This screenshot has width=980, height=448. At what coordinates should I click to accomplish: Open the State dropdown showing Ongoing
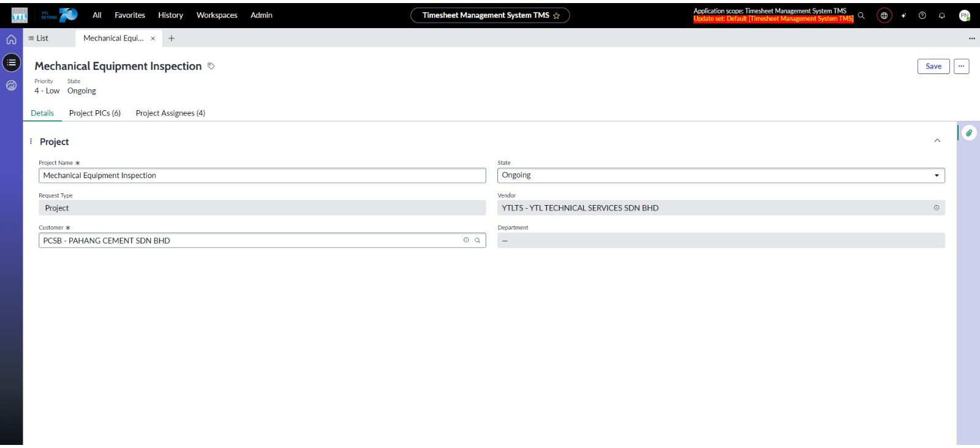pyautogui.click(x=720, y=176)
